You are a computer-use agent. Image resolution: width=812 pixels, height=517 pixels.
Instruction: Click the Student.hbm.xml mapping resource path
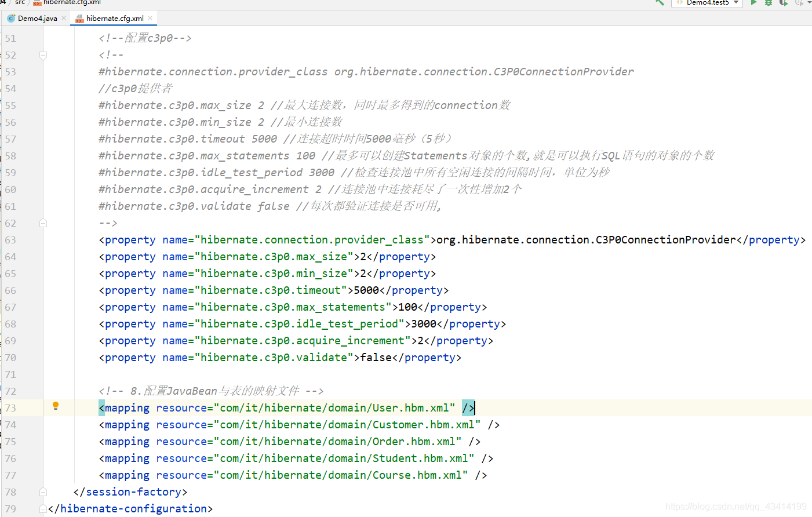tap(344, 458)
